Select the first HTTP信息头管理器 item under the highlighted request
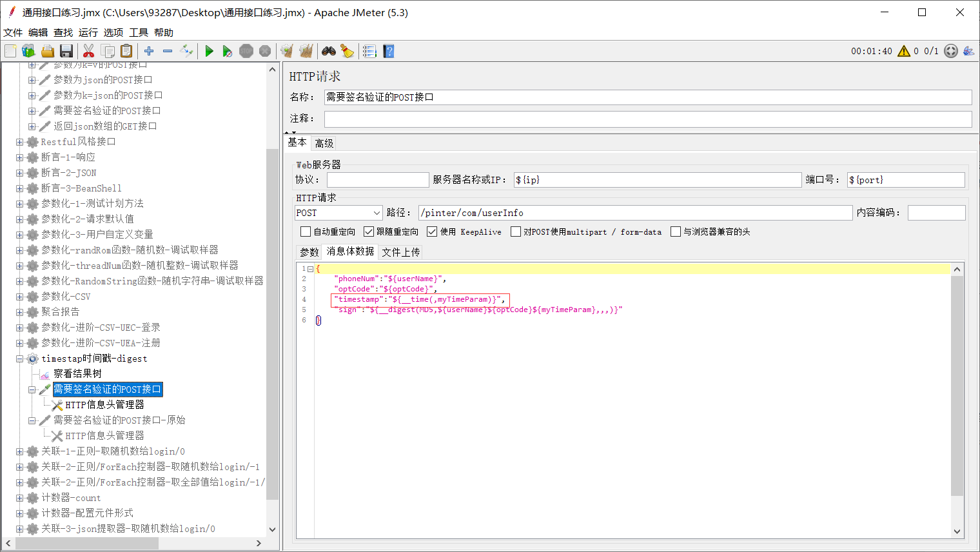 click(104, 405)
